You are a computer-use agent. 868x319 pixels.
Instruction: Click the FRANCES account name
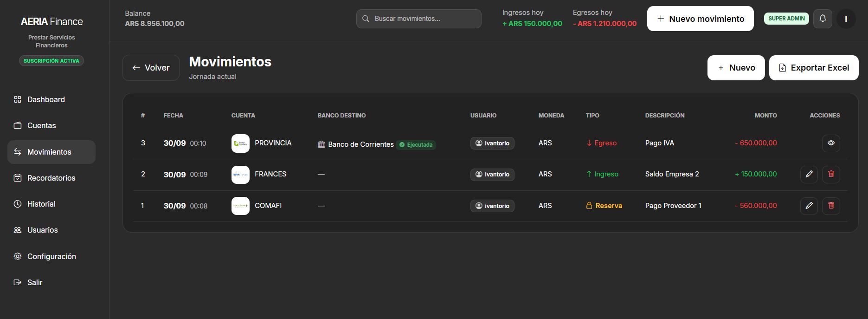coord(270,174)
